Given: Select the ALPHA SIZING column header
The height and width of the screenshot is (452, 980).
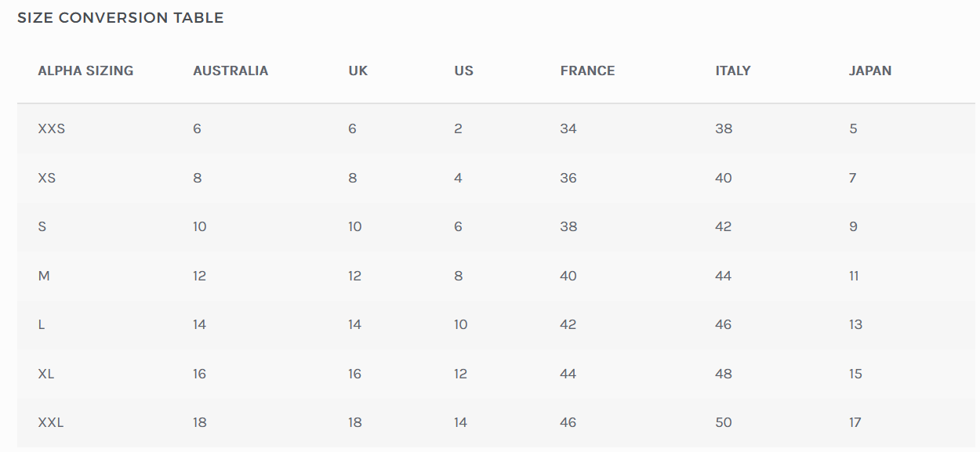Looking at the screenshot, I should pos(85,71).
